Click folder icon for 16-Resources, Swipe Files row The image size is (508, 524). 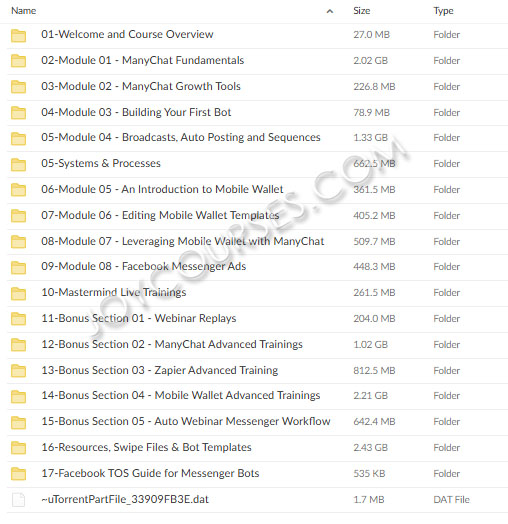(x=18, y=448)
